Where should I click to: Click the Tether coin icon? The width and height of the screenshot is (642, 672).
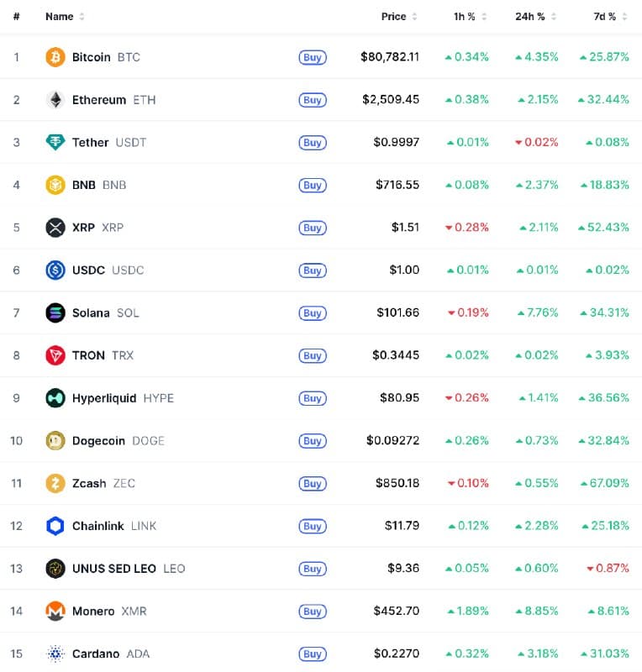55,142
